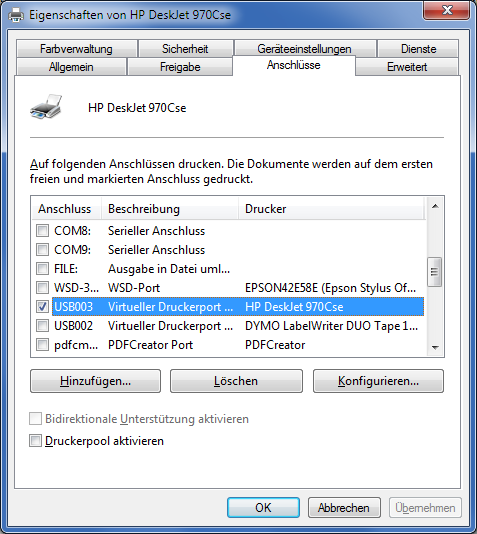Click Virtueller Druckerport description for USB003
This screenshot has width=477, height=534.
coord(171,307)
